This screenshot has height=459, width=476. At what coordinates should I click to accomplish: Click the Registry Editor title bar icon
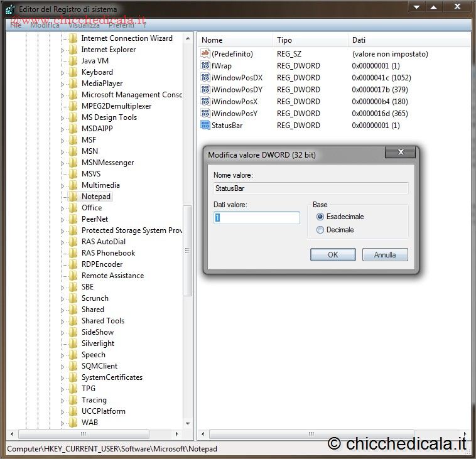tap(10, 9)
